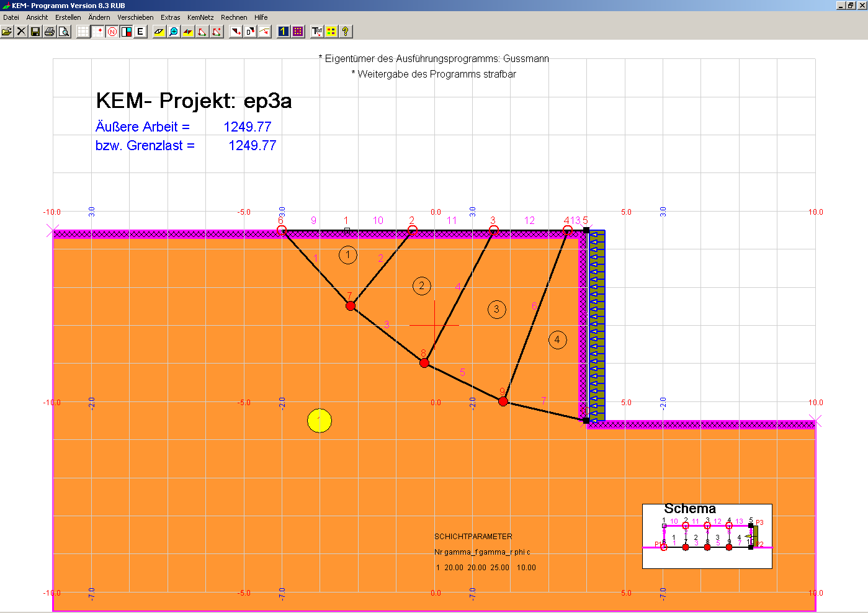The width and height of the screenshot is (868, 613).
Task: Click the 'Nr gamma_f gamma_r phi c' header
Action: click(482, 552)
